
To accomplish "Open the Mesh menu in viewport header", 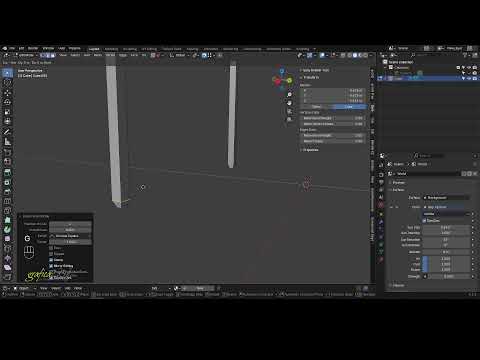I will pos(98,55).
